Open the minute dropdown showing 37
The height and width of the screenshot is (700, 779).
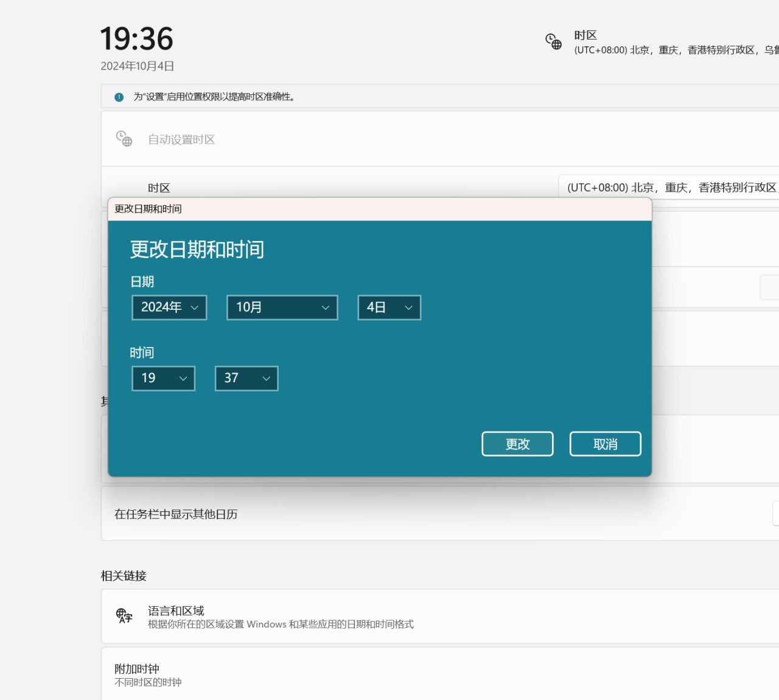(x=246, y=378)
